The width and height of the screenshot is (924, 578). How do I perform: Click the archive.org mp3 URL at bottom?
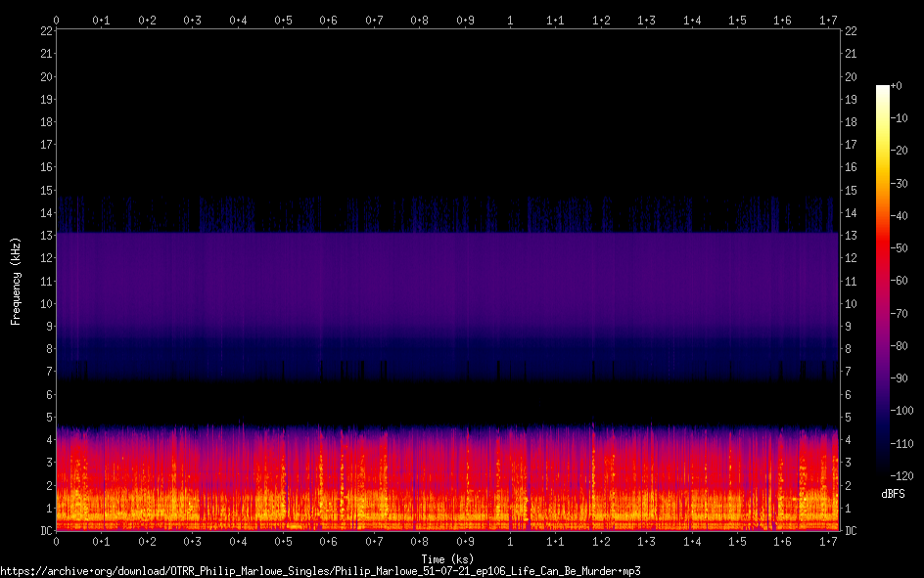click(321, 570)
